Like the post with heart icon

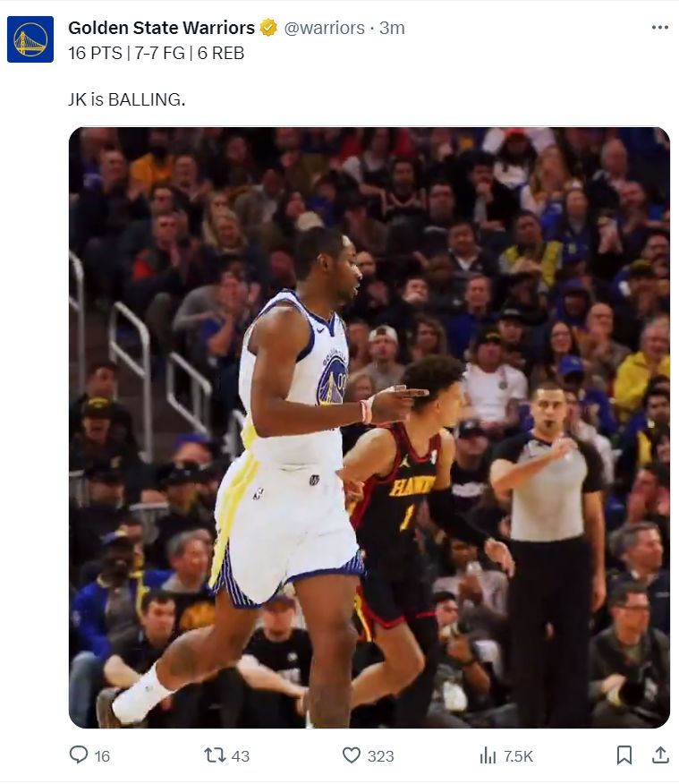click(x=352, y=755)
